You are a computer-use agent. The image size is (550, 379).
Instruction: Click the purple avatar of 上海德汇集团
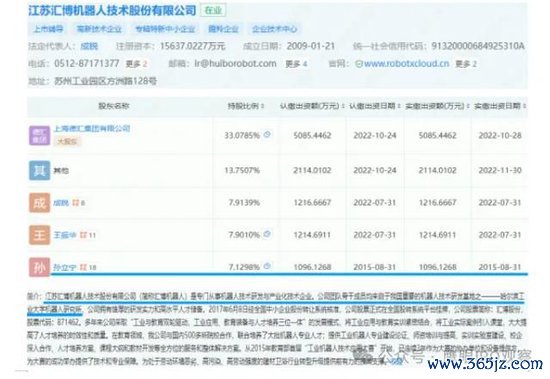click(39, 135)
